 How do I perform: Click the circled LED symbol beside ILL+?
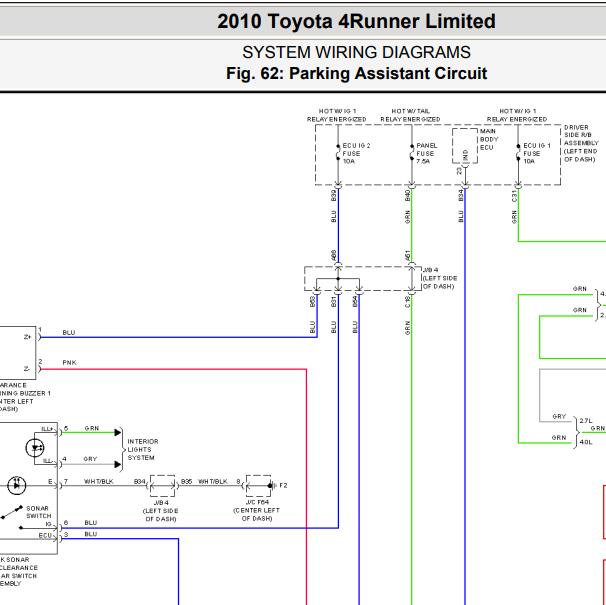[35, 448]
